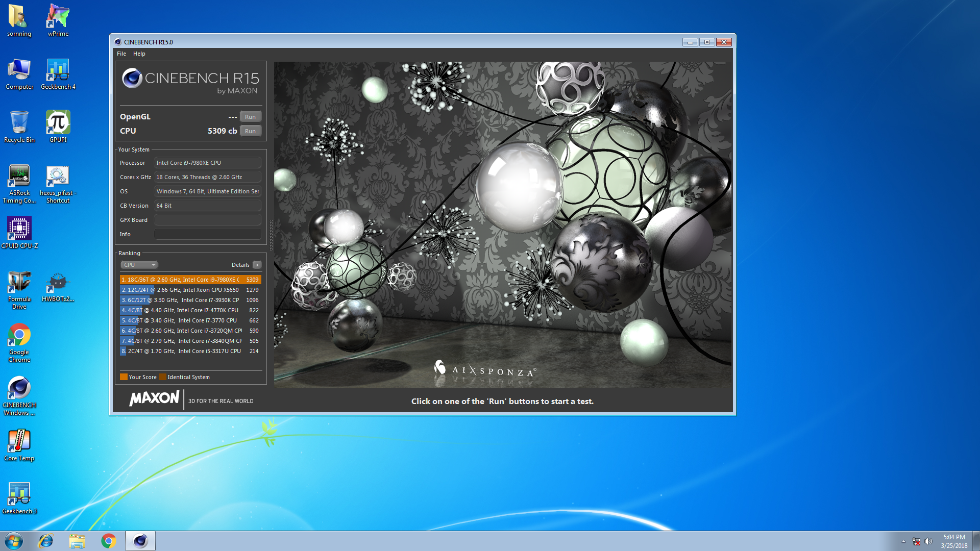Open the File menu in Cinebench

(121, 54)
